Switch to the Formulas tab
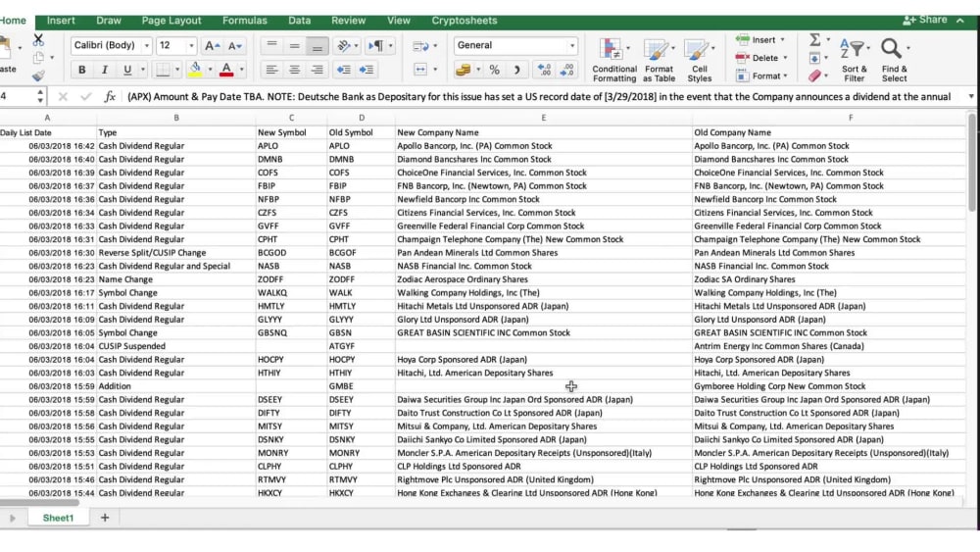Screen dimensions: 980x552 (244, 21)
